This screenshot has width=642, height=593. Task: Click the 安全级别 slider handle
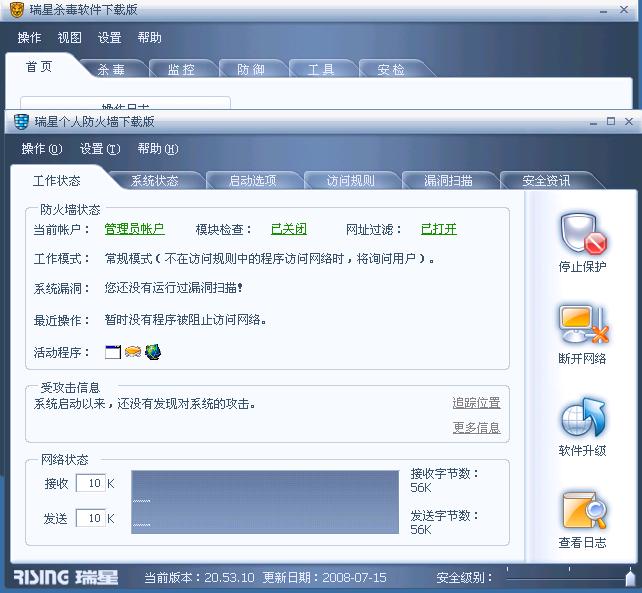631,577
